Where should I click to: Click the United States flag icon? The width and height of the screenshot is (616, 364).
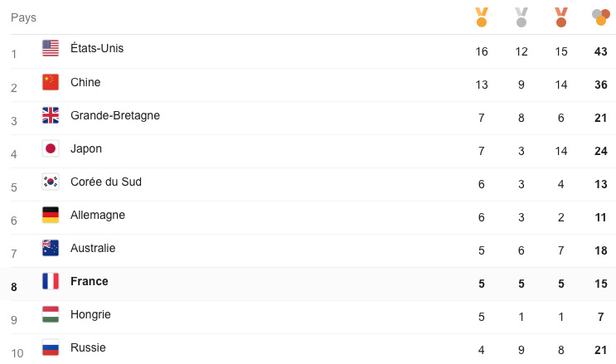pos(51,49)
